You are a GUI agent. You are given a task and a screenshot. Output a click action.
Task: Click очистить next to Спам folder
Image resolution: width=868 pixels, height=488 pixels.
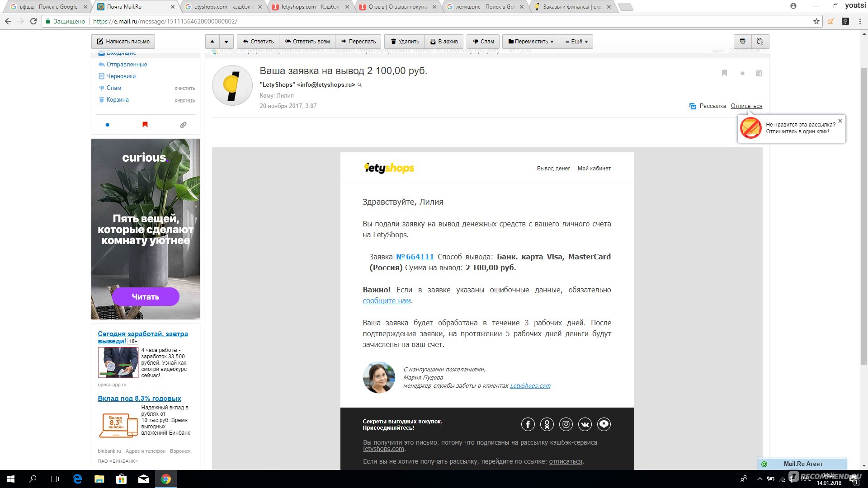tap(185, 89)
